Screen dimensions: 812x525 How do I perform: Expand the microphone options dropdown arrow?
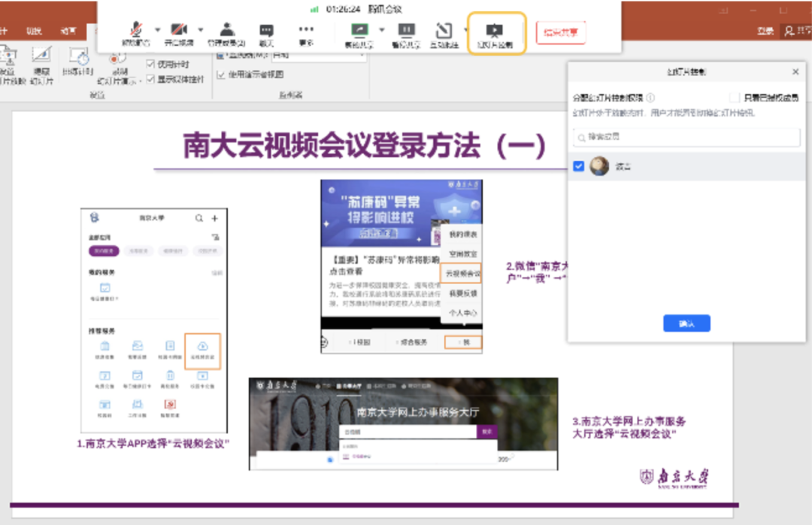pyautogui.click(x=157, y=29)
